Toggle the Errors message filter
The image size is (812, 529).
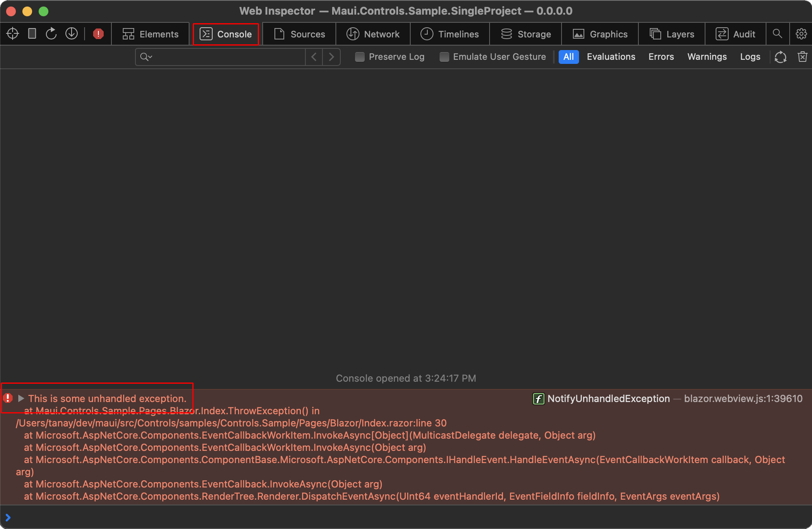tap(661, 57)
